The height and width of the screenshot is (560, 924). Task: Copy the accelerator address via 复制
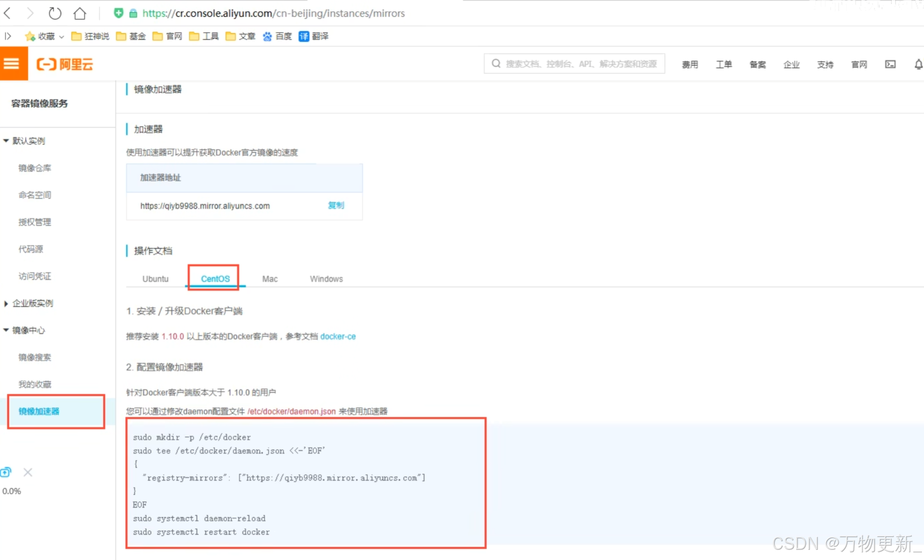336,205
